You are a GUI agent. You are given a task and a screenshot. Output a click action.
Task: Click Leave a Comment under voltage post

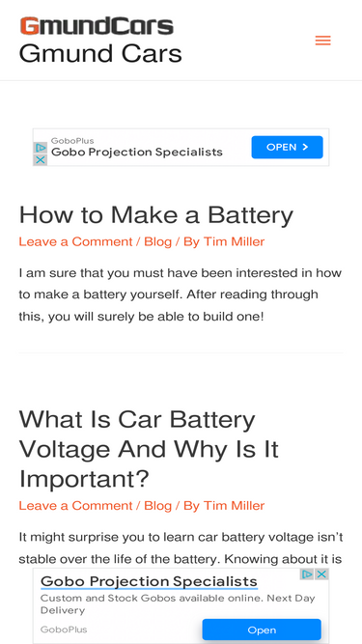[x=75, y=506]
